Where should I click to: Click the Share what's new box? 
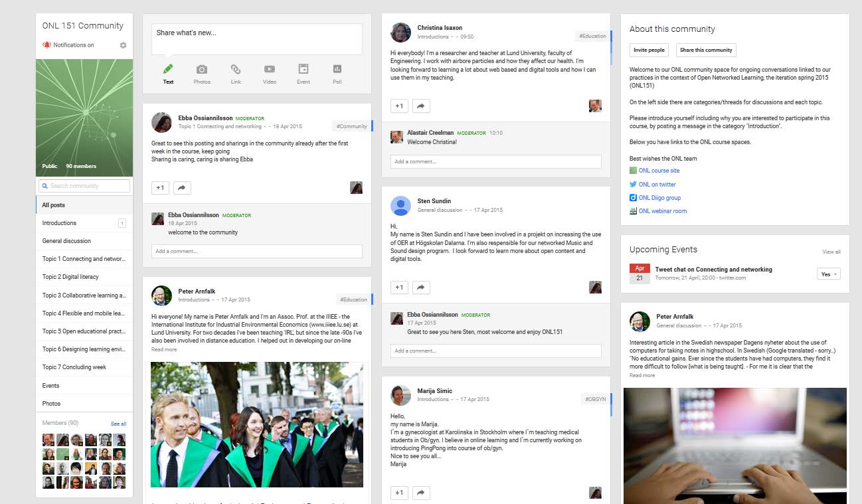(257, 39)
